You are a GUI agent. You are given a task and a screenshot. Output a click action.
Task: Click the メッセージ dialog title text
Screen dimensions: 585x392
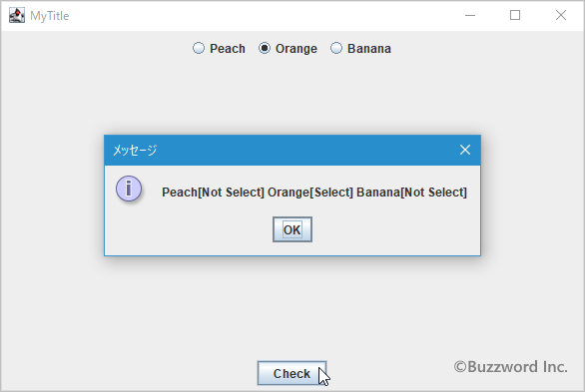(135, 150)
